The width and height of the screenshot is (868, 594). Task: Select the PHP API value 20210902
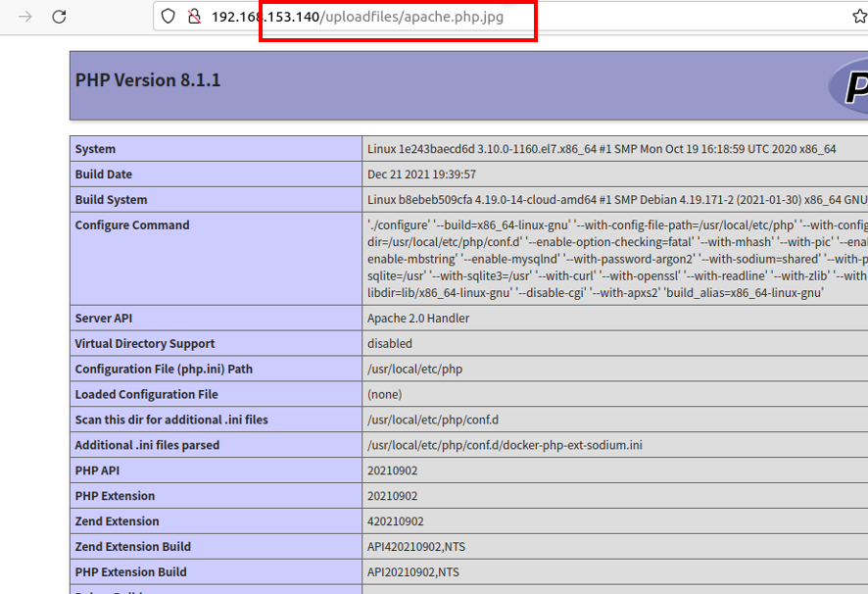point(392,471)
